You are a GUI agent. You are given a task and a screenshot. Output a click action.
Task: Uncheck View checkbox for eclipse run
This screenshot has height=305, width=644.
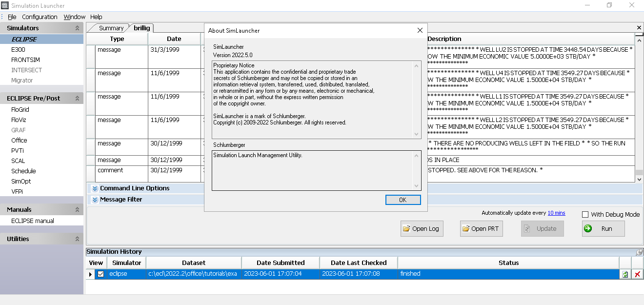click(x=101, y=274)
